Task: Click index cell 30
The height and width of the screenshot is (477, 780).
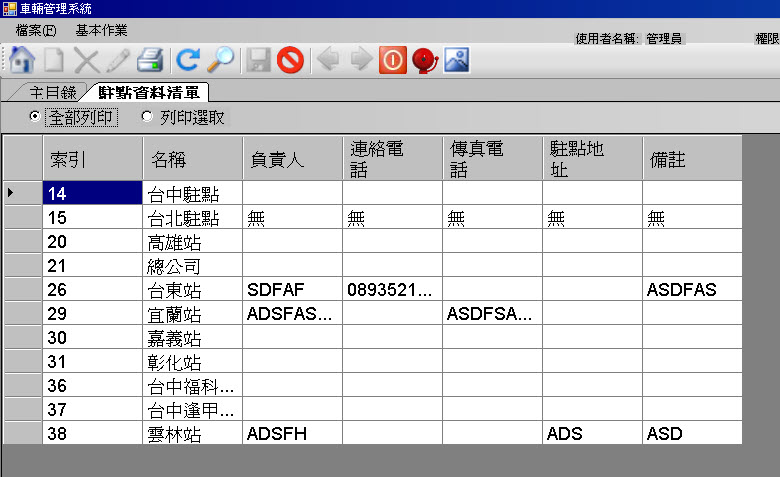Action: pos(93,337)
